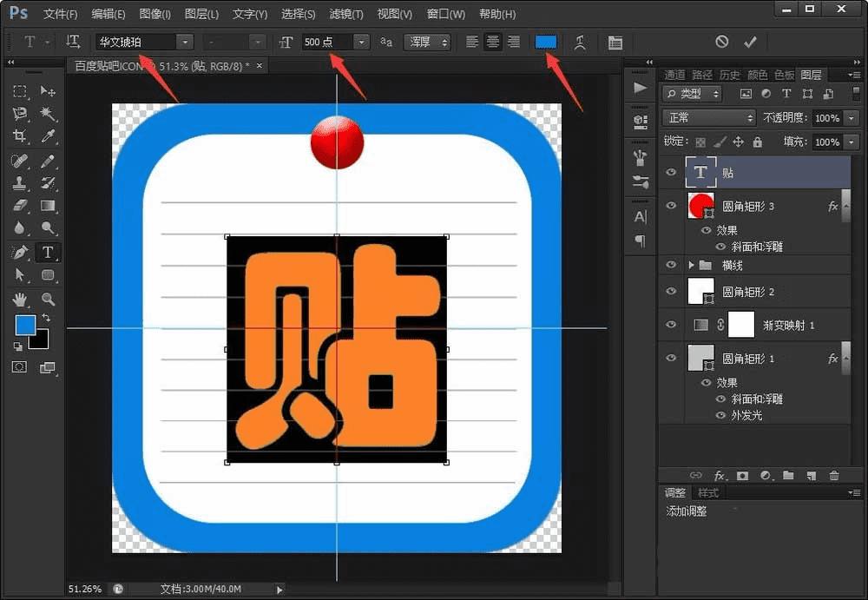The image size is (868, 600).
Task: Switch to the 通道 panel tab
Action: pos(674,75)
